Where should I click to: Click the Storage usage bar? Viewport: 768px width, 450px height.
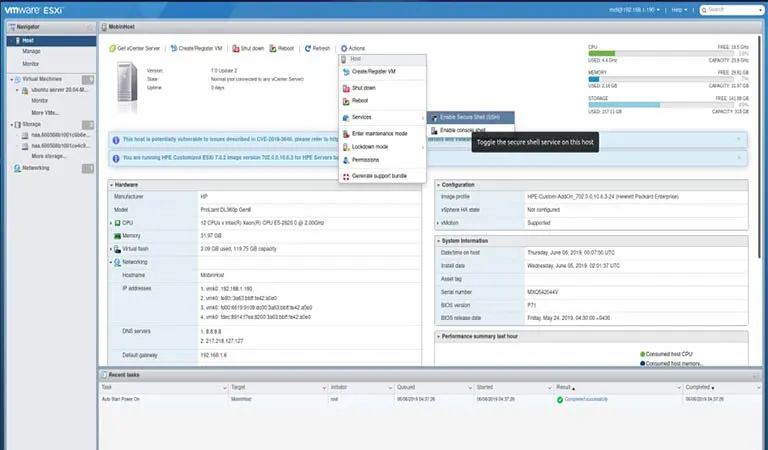click(661, 105)
